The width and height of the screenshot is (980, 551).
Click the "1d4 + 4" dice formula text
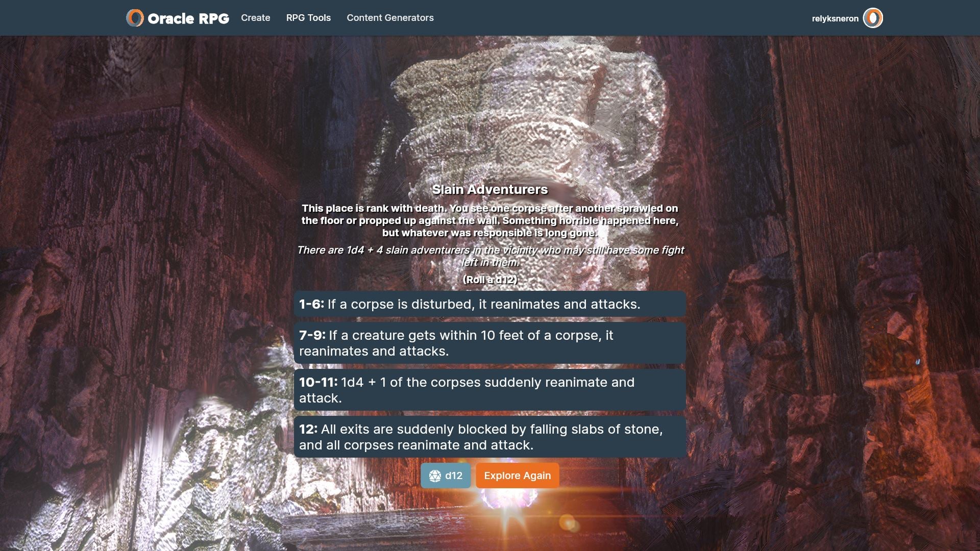(x=364, y=250)
